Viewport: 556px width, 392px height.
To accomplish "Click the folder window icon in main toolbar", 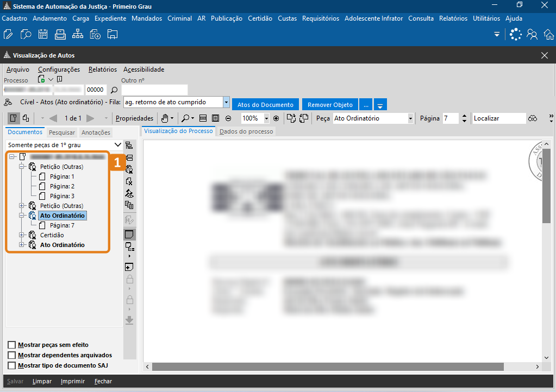I will (113, 34).
